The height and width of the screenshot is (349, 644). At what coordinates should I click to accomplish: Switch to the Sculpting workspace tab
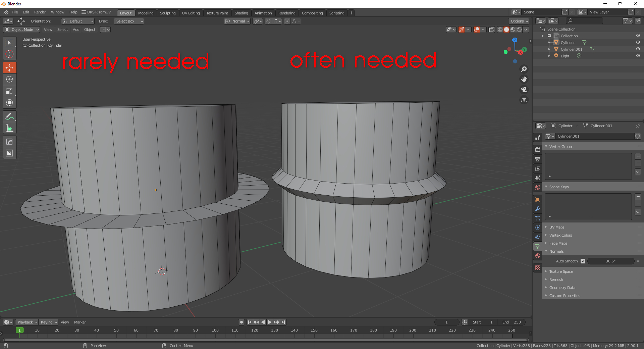pos(168,13)
